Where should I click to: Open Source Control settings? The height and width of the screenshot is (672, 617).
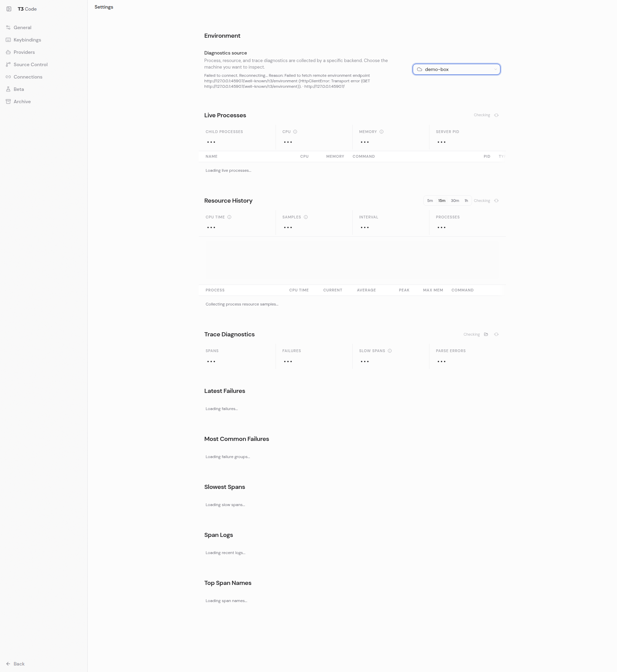click(44, 64)
